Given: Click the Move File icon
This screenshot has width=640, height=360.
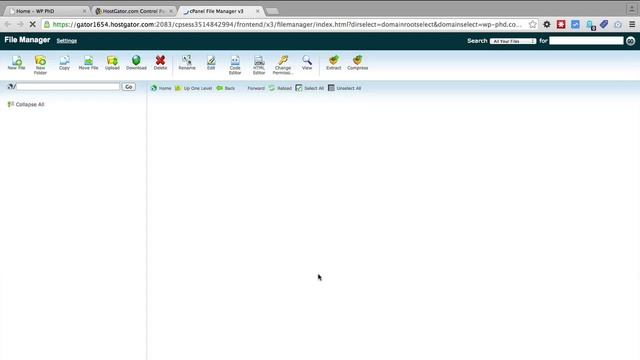Looking at the screenshot, I should pyautogui.click(x=88, y=62).
